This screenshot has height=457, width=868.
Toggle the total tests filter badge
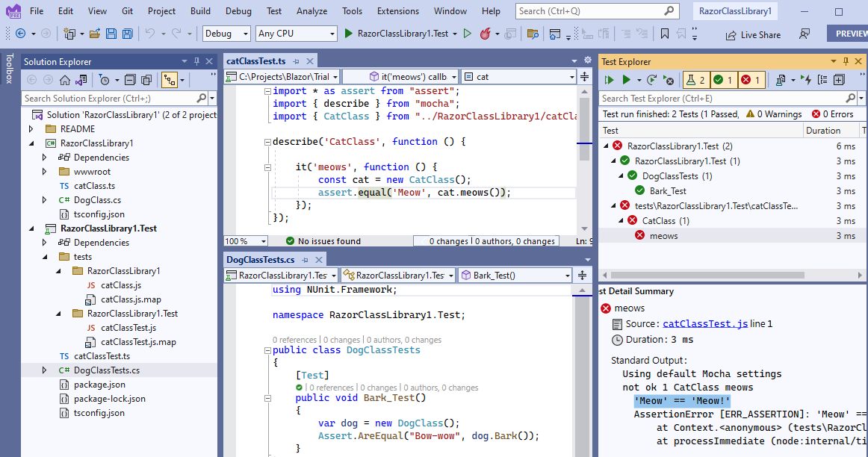pyautogui.click(x=695, y=78)
